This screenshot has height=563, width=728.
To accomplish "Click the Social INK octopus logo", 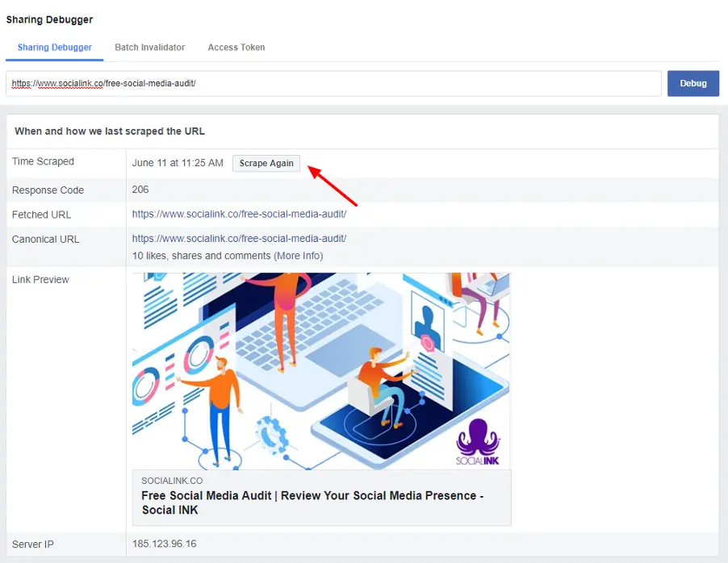I will pyautogui.click(x=478, y=441).
